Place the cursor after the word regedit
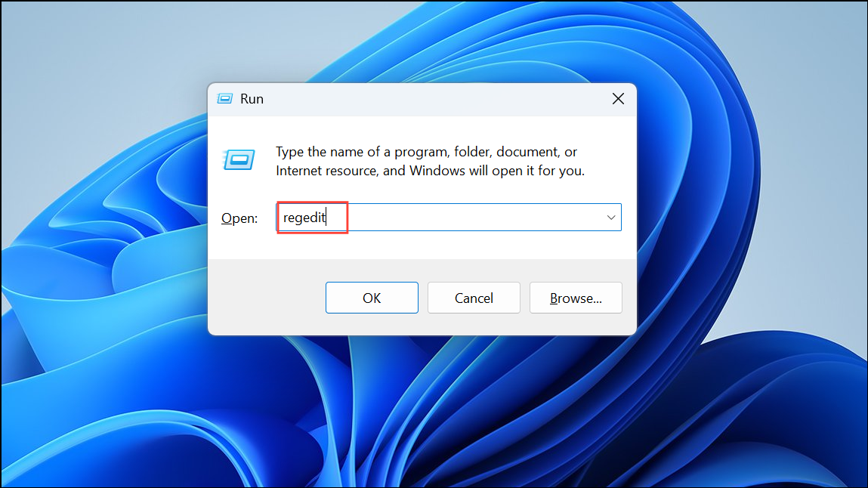 328,217
